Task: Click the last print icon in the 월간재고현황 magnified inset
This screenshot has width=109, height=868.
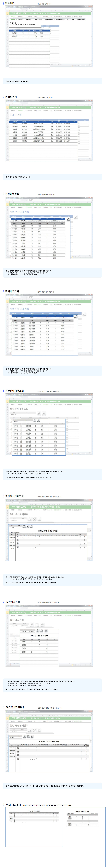Action: (x=46, y=631)
